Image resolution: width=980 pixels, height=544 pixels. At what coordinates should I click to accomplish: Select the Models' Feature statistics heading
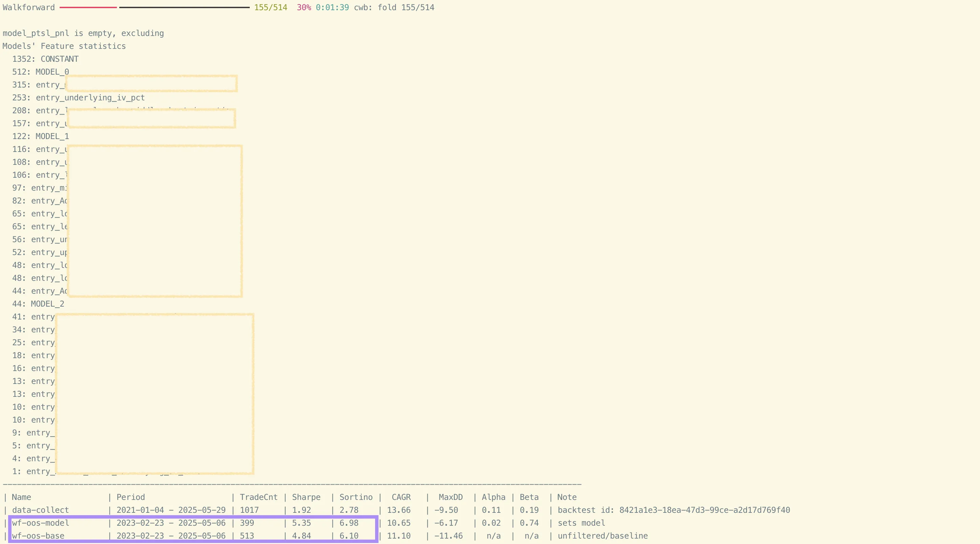(63, 46)
